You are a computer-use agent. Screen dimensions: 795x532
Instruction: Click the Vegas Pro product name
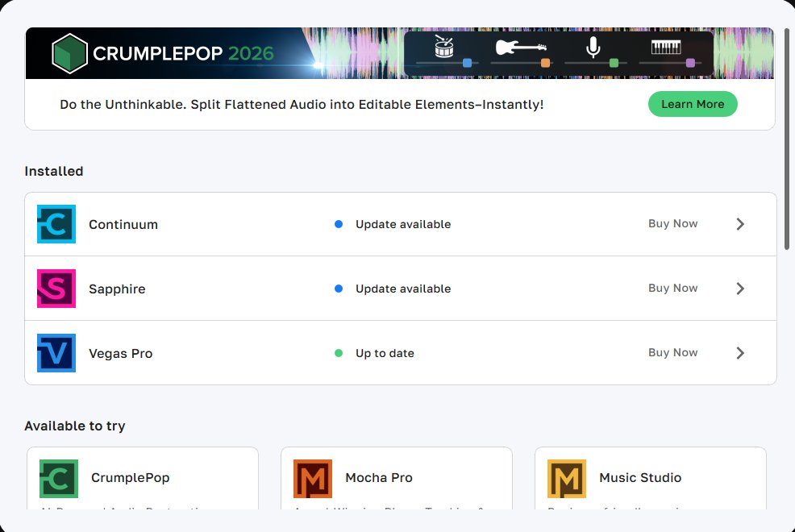[x=121, y=353]
